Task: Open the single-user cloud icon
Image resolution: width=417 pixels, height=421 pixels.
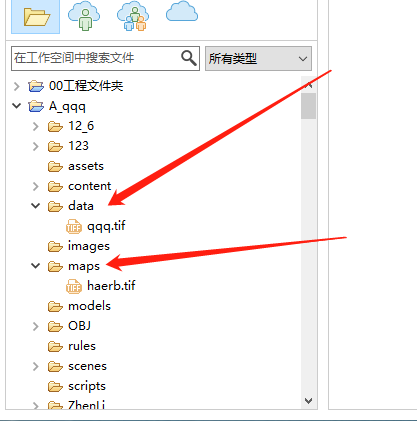Action: click(x=84, y=16)
